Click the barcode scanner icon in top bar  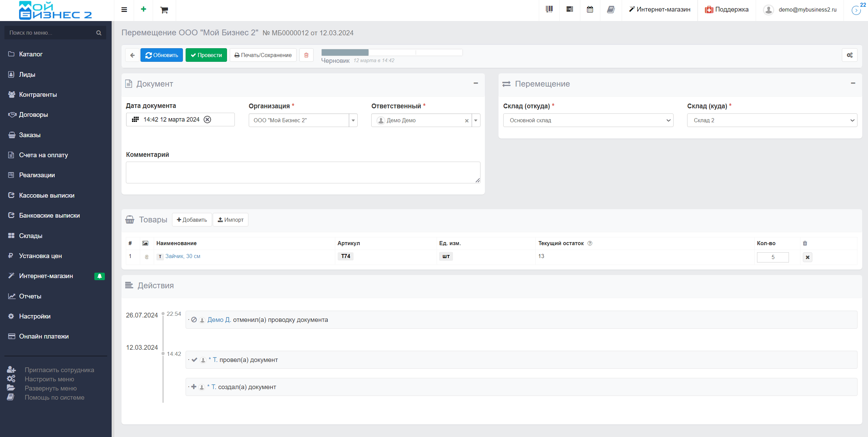pos(549,10)
